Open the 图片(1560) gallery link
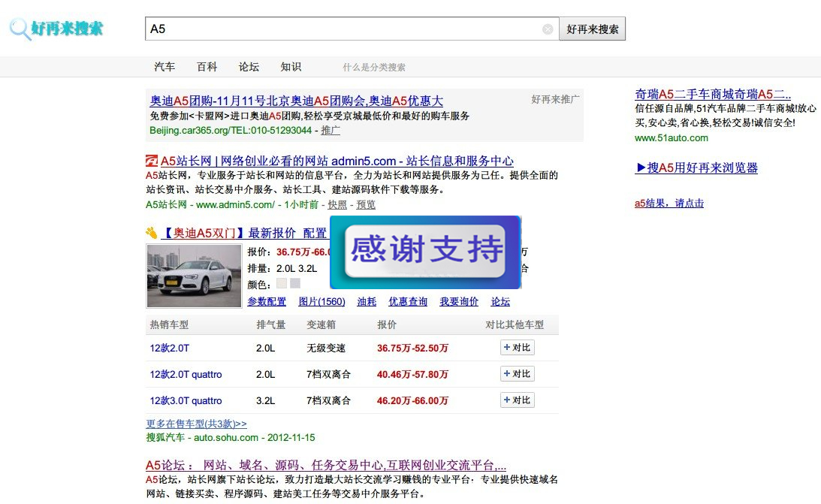The width and height of the screenshot is (821, 504). click(321, 301)
